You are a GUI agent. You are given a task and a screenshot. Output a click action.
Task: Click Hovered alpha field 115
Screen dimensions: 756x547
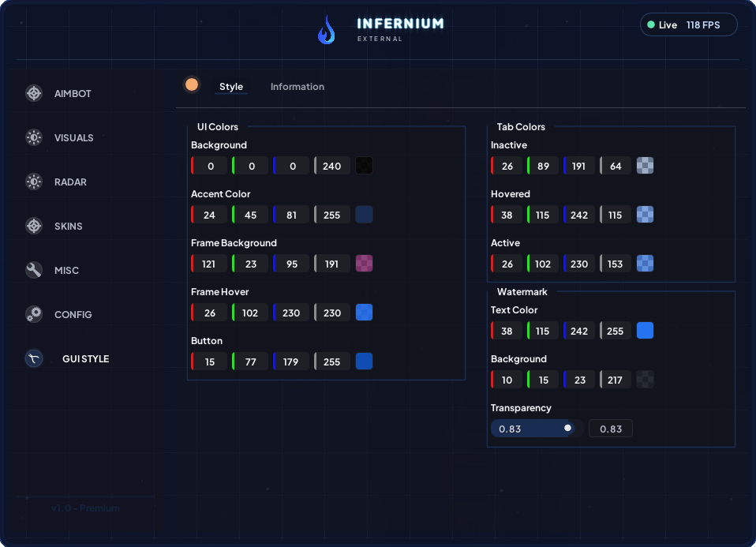coord(616,215)
